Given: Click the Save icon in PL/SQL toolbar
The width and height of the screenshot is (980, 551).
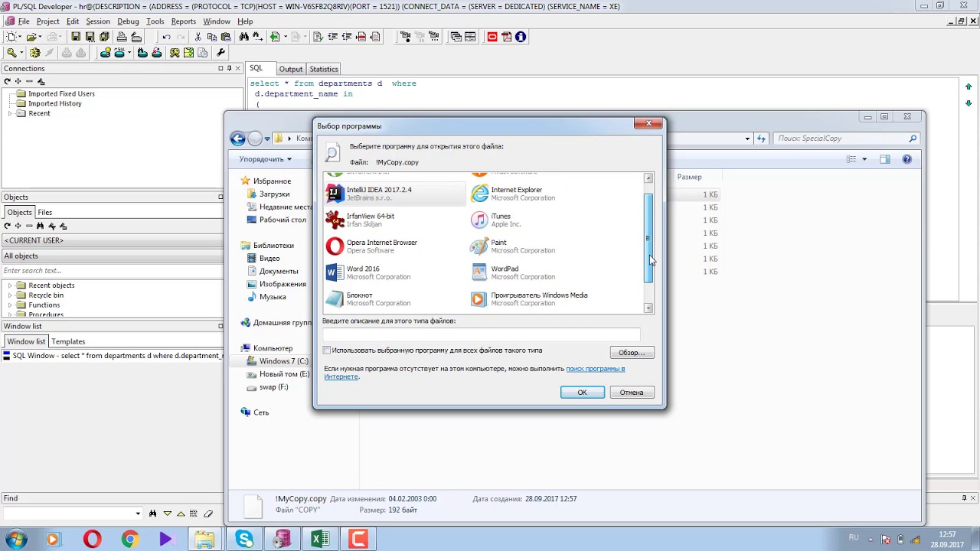Looking at the screenshot, I should point(76,37).
